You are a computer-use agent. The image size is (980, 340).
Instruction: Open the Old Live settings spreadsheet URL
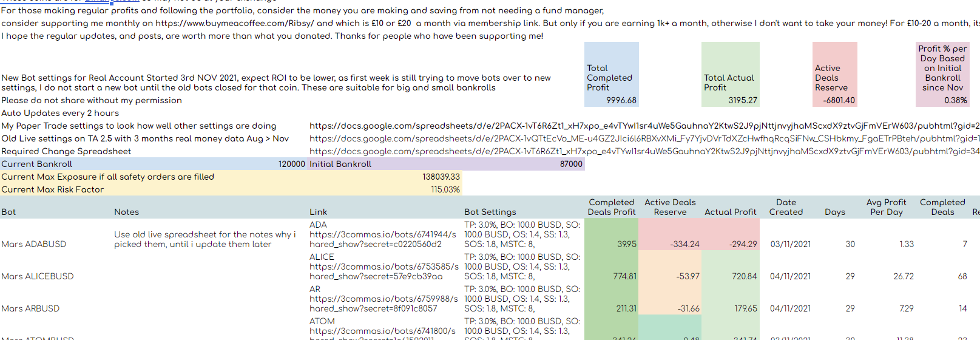[644, 138]
